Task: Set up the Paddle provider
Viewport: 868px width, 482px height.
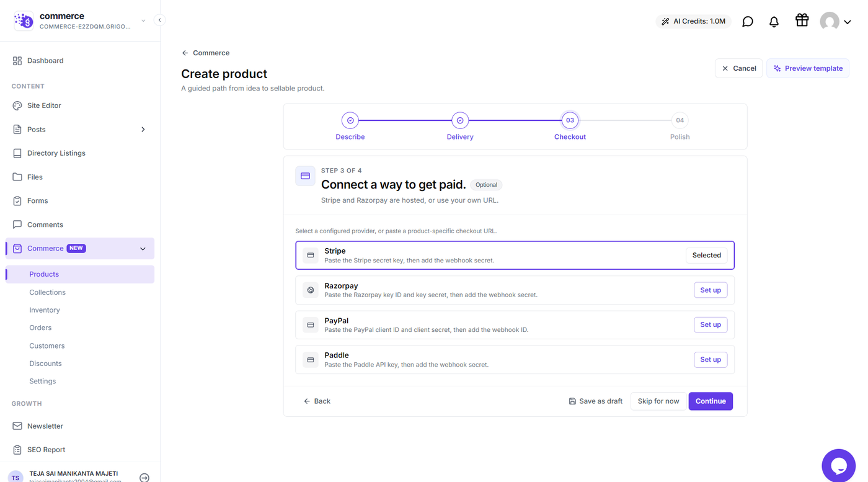Action: point(710,359)
